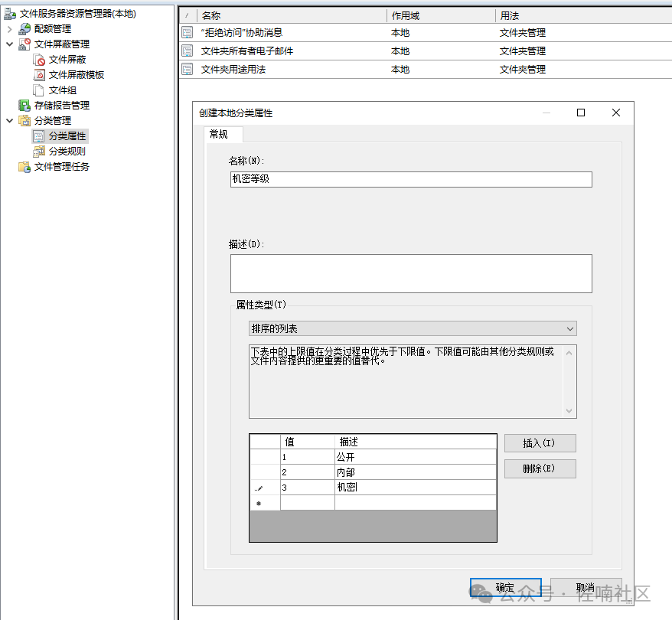Click the 文件屏蔽管理 icon
Image resolution: width=672 pixels, height=620 pixels.
coord(24,44)
